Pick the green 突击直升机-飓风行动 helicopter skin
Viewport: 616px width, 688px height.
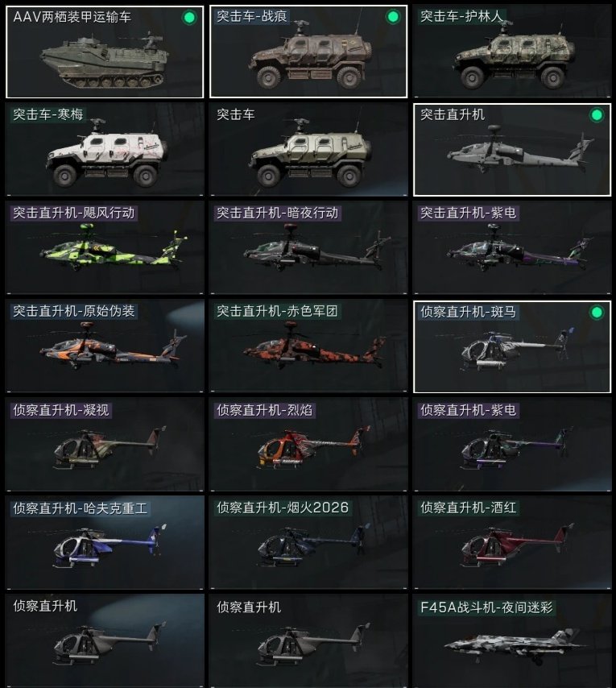click(105, 248)
